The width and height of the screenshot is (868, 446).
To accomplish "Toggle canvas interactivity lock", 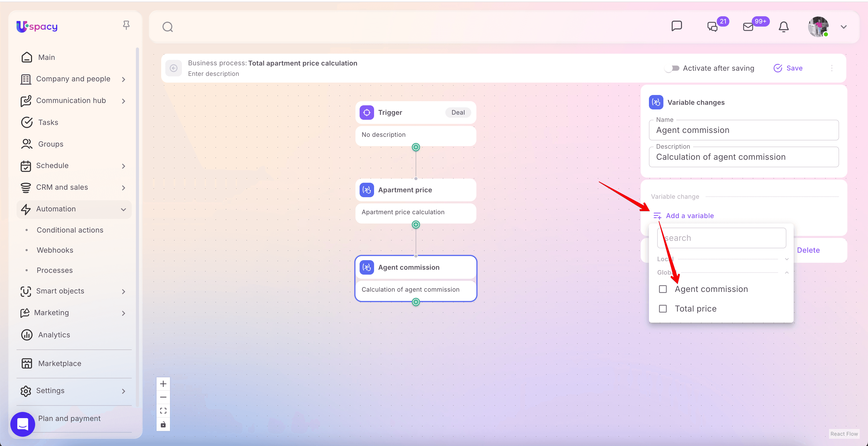I will 163,424.
